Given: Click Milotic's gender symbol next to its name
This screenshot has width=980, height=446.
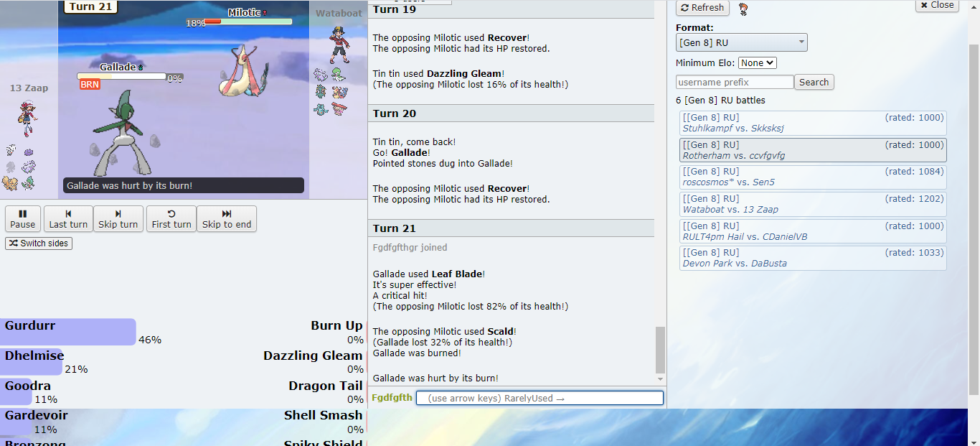Looking at the screenshot, I should pyautogui.click(x=265, y=13).
